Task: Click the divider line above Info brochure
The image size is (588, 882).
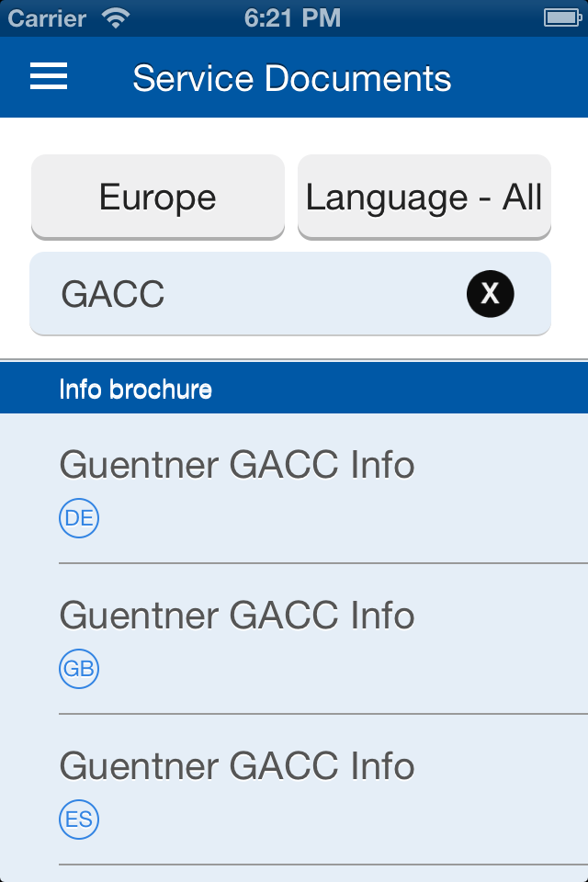Action: pos(294,359)
